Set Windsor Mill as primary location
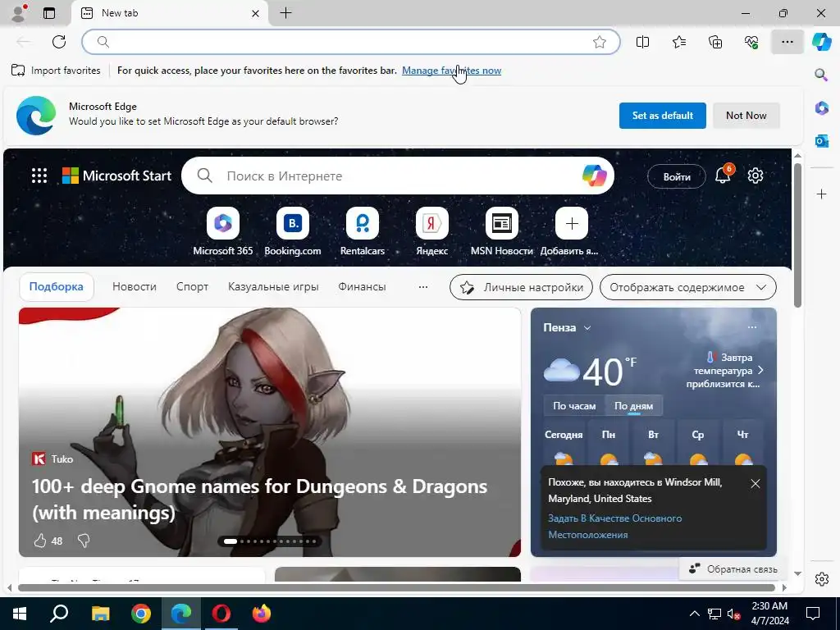 click(614, 527)
